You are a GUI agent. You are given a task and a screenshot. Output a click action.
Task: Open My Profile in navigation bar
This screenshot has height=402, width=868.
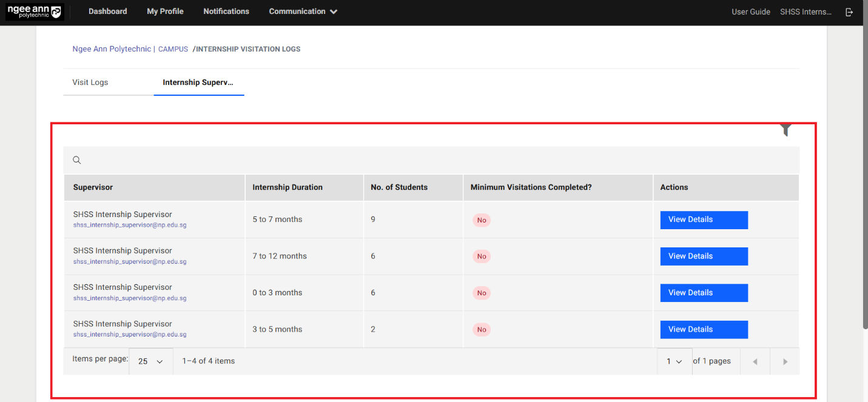165,12
